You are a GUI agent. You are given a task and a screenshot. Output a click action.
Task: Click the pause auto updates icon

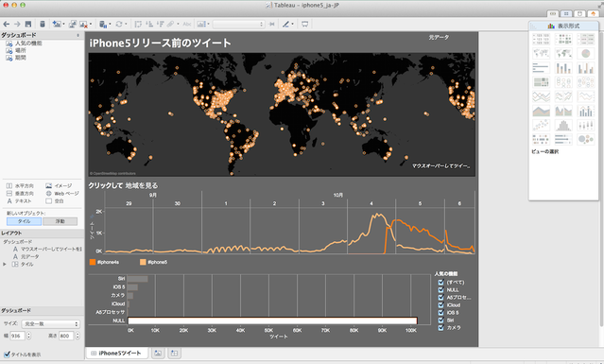[x=103, y=24]
